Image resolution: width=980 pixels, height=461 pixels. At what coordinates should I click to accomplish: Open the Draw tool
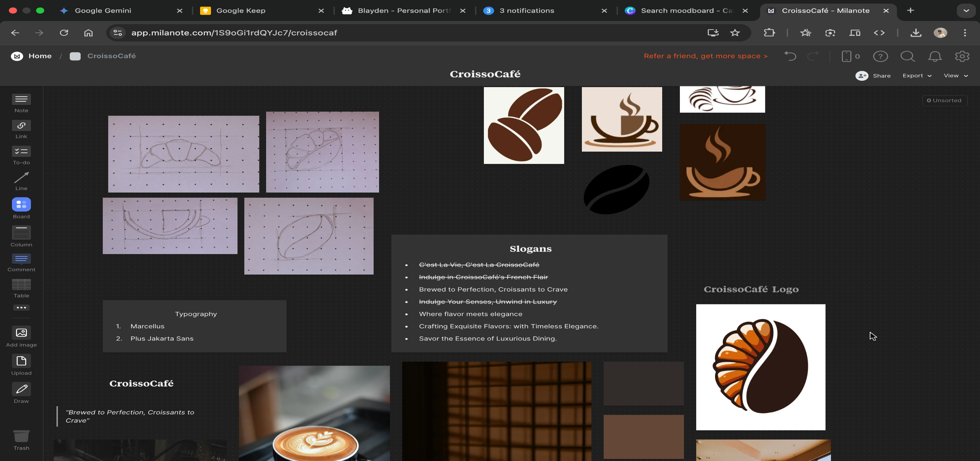point(21,389)
